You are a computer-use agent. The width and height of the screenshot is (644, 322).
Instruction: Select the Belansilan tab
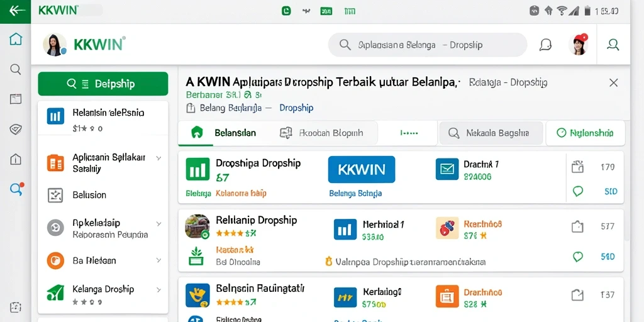point(224,133)
